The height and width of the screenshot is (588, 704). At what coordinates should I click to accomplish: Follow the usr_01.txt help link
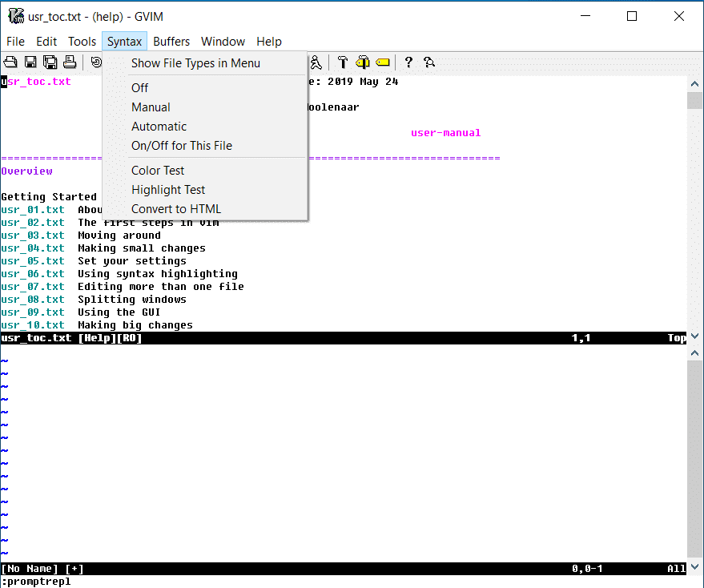(33, 210)
